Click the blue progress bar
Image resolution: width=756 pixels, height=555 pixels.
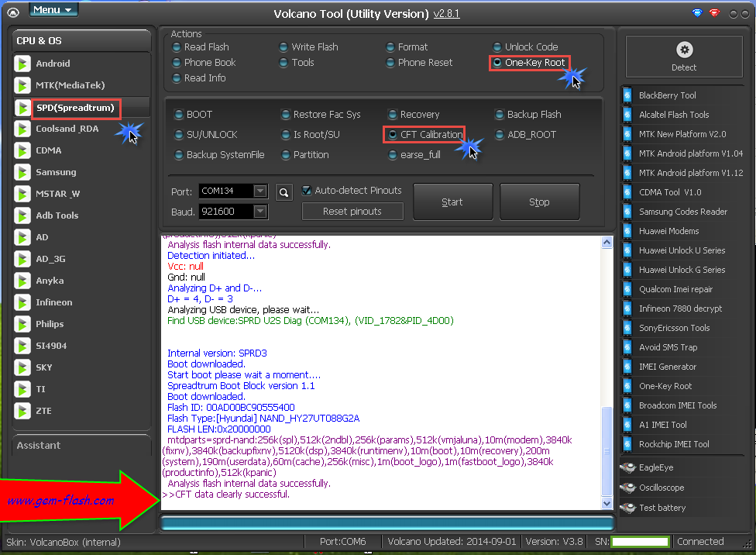[x=387, y=524]
